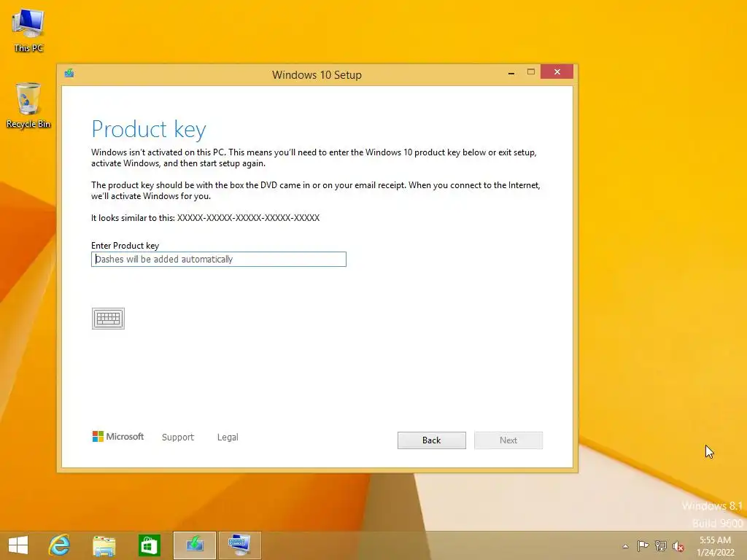Minimize the Windows 10 Setup window
The height and width of the screenshot is (560, 747).
tap(511, 72)
